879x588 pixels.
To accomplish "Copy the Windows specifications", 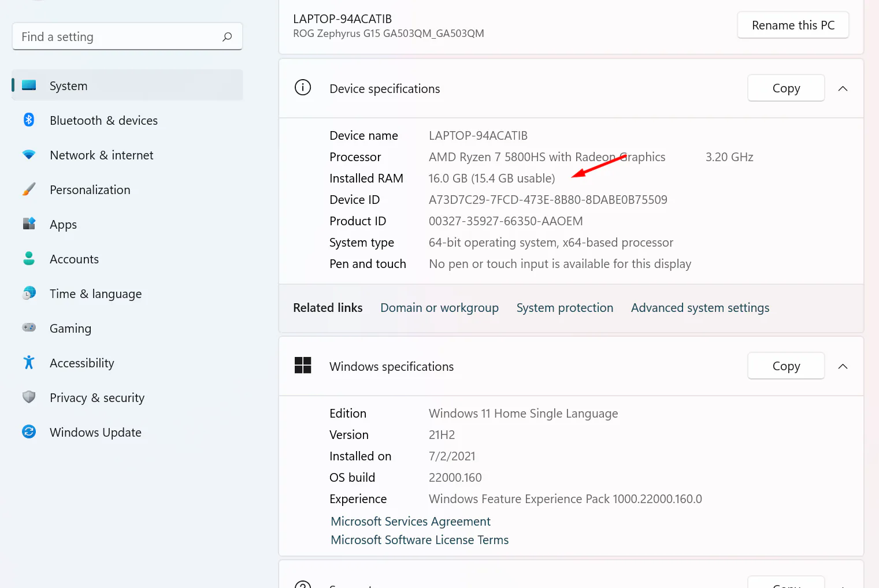I will click(786, 366).
